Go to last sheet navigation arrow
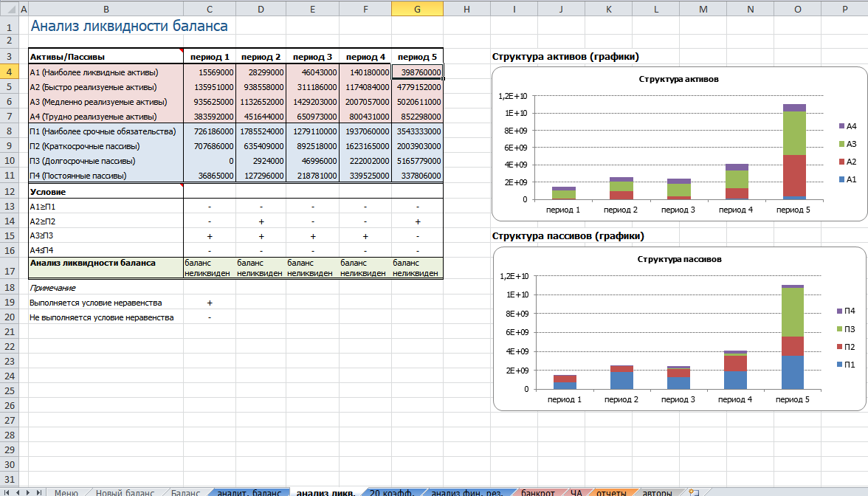Screen dimensions: 868x496 coord(38,492)
